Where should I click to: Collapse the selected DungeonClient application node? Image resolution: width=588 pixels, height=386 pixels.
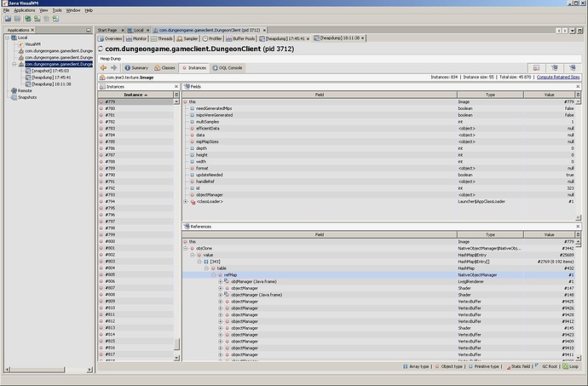14,64
